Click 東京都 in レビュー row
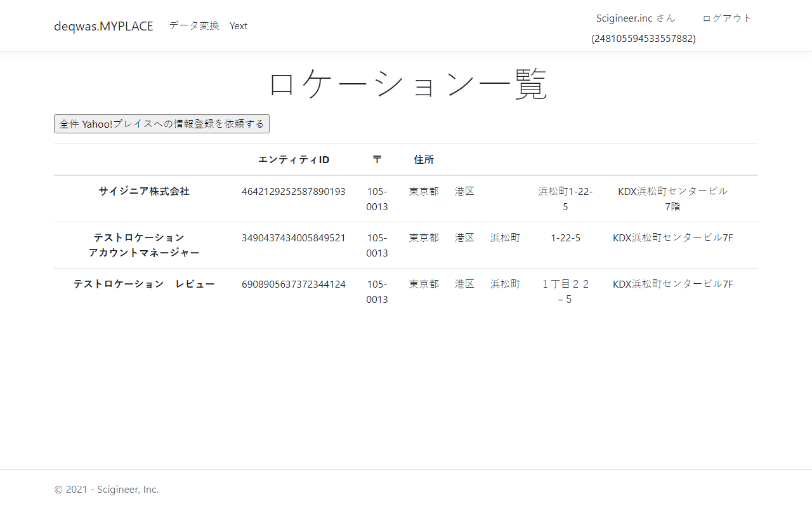This screenshot has height=508, width=812. 424,284
